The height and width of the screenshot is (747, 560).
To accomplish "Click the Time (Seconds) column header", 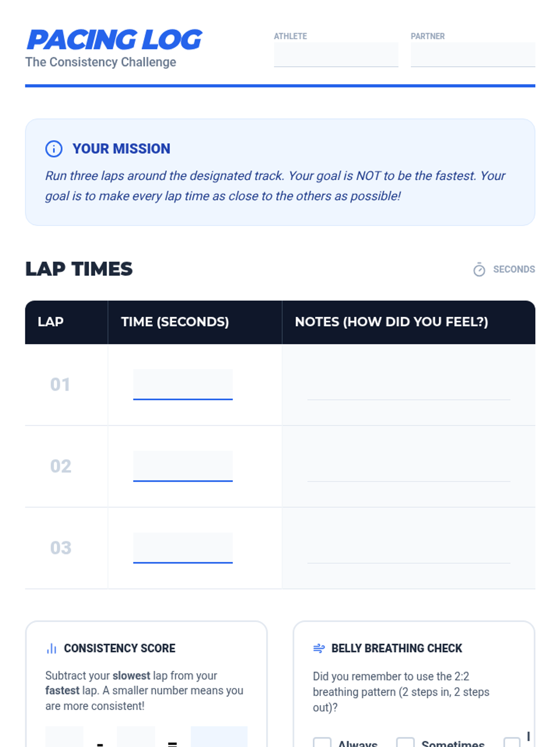I will point(175,322).
